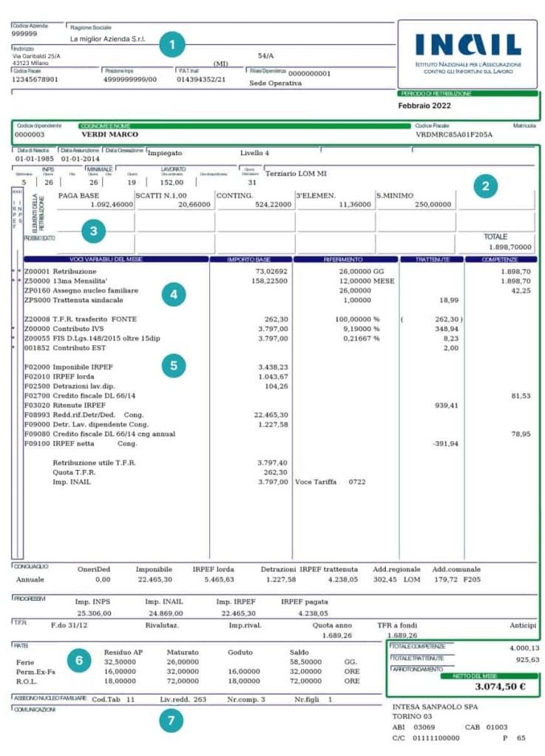Click the numbered marker 1 circle
Screen dimensions: 545x756
click(x=172, y=44)
